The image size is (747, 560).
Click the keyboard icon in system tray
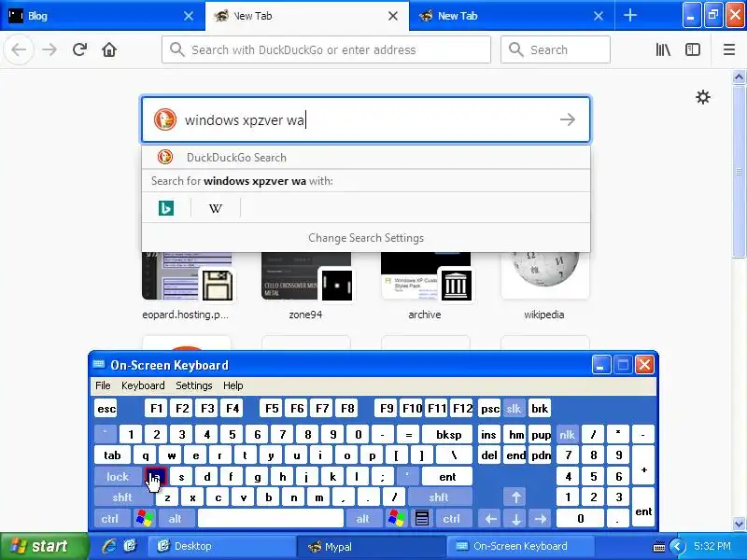[x=659, y=547]
